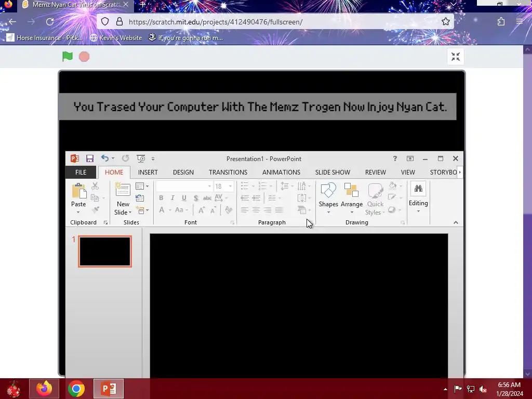
Task: Click the muted speaker icon in the system tray
Action: click(x=483, y=389)
